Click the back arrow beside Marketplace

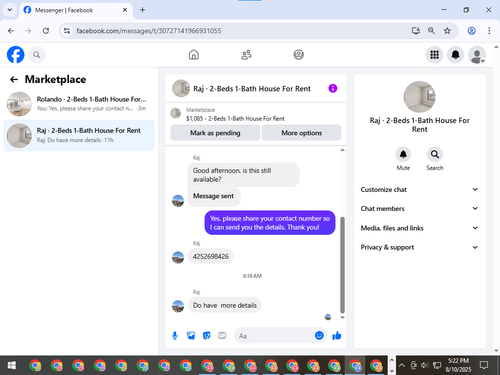[x=14, y=79]
